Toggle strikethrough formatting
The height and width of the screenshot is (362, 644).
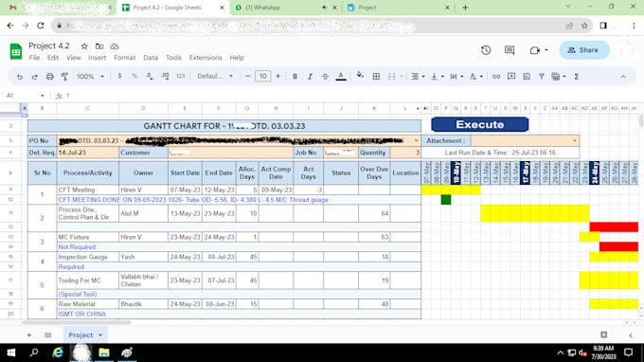coord(325,77)
